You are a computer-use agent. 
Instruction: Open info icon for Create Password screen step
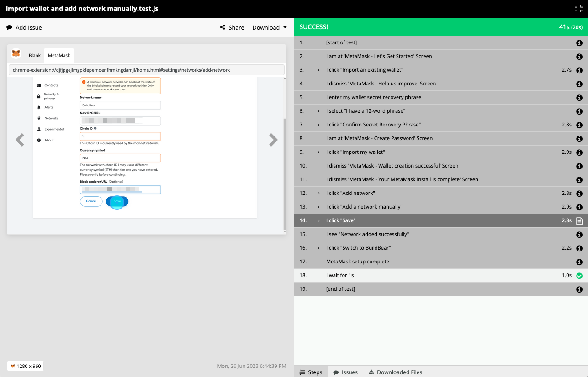[579, 139]
